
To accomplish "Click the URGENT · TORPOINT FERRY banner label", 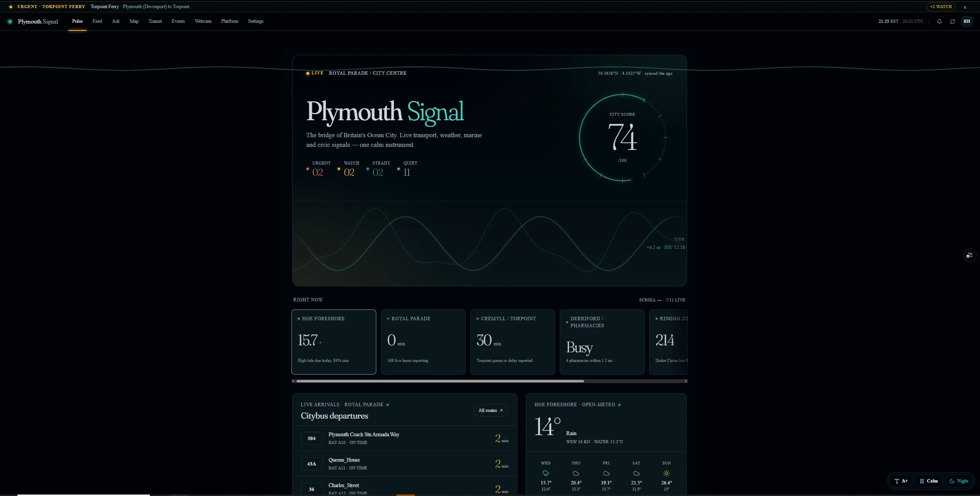I will pyautogui.click(x=51, y=7).
